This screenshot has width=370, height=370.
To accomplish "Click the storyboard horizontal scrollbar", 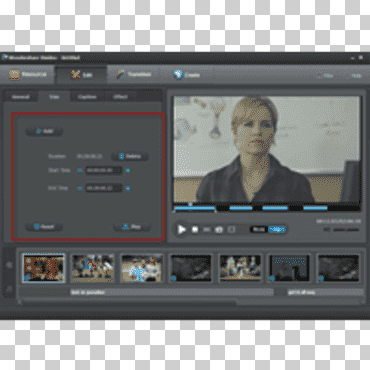I will [128, 302].
